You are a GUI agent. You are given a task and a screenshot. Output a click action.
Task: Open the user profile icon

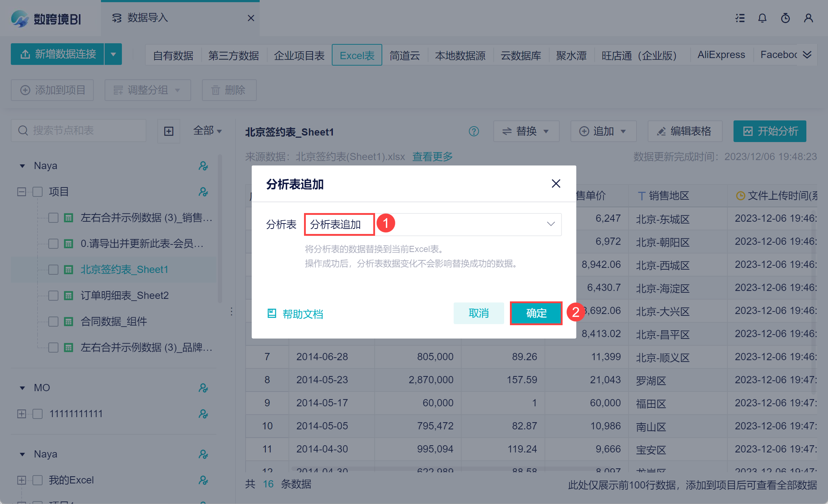pyautogui.click(x=808, y=18)
